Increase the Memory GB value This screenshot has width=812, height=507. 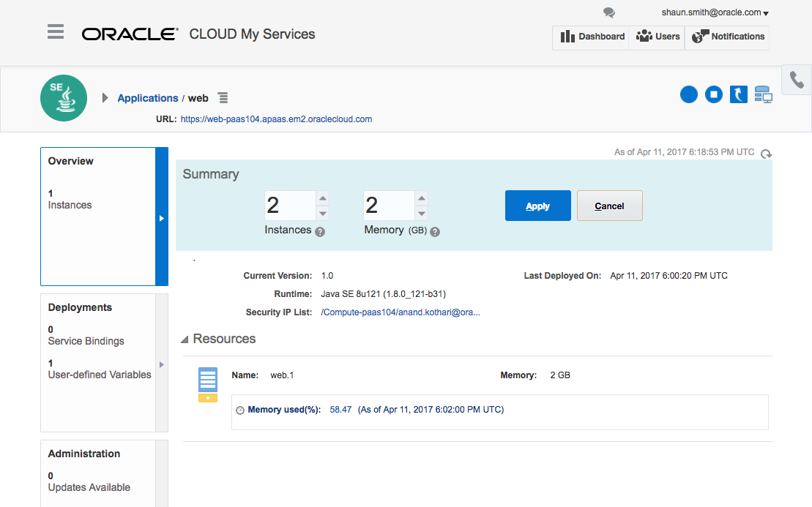point(422,198)
